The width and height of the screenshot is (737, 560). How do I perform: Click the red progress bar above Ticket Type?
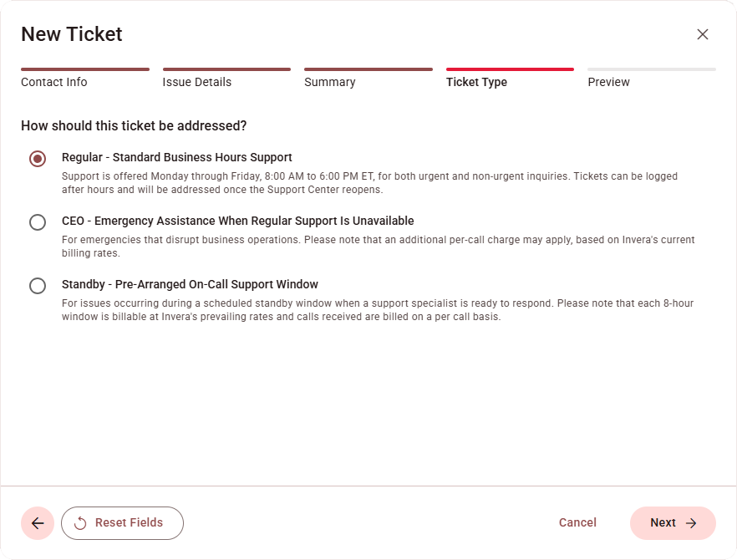(510, 69)
